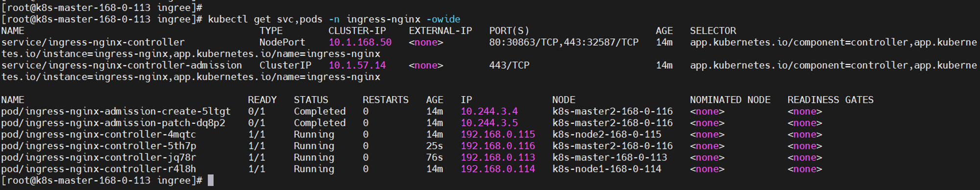Click node name k8s-node2-168-0-115
Image resolution: width=980 pixels, height=190 pixels.
607,135
